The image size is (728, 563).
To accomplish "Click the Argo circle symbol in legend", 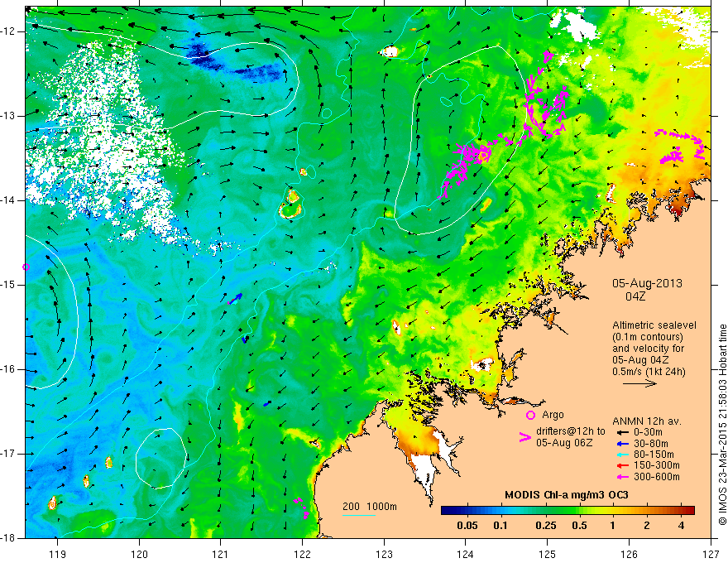I will (x=530, y=415).
